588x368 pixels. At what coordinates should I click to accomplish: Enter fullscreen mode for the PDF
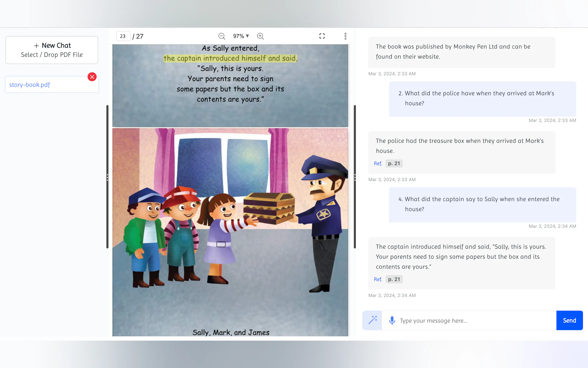click(322, 36)
